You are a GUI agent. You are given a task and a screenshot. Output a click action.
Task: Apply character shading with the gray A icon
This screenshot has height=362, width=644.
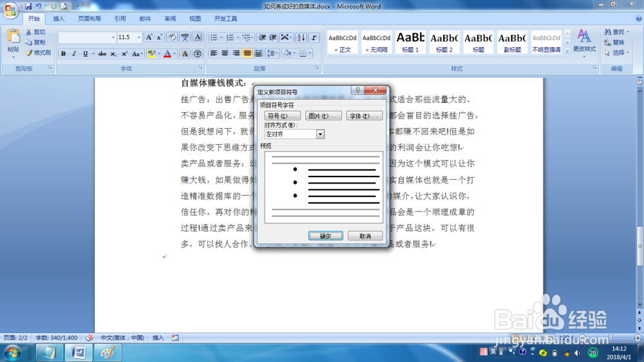(185, 54)
